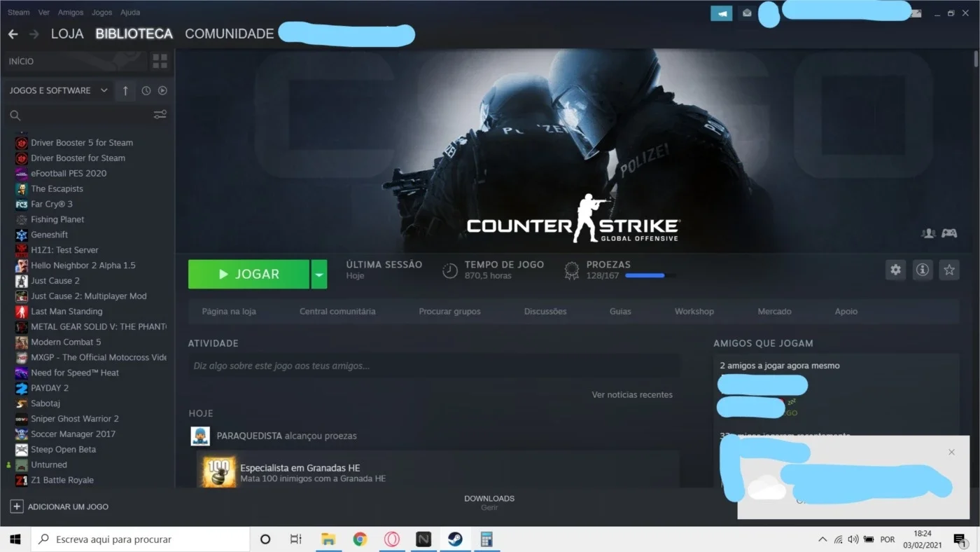
Task: Open the Ver menu
Action: tap(44, 13)
